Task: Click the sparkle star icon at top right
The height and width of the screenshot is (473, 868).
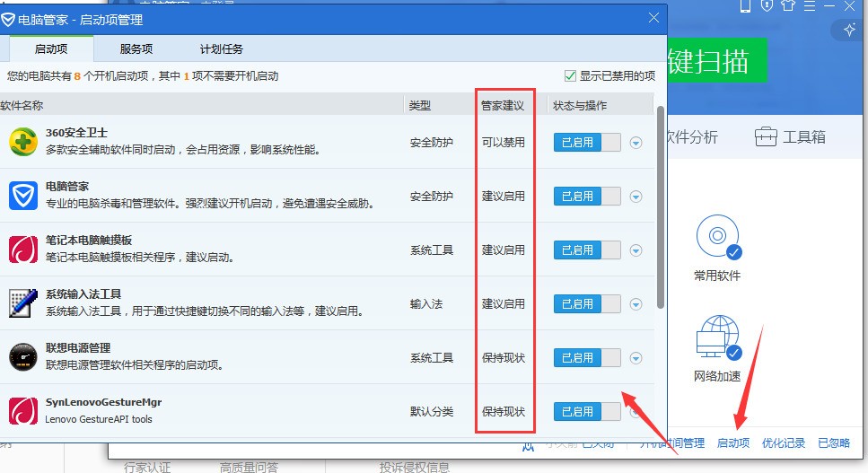Action: point(850,30)
